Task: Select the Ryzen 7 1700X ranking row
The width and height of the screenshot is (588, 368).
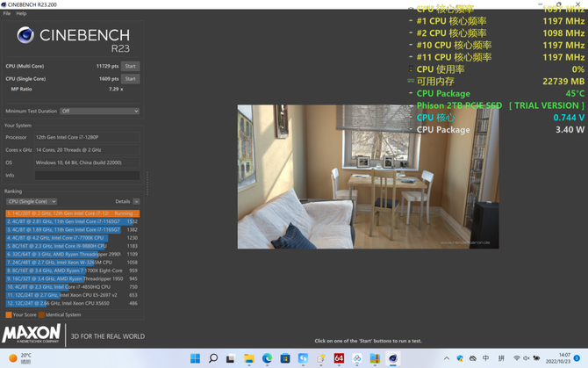Action: tap(72, 271)
